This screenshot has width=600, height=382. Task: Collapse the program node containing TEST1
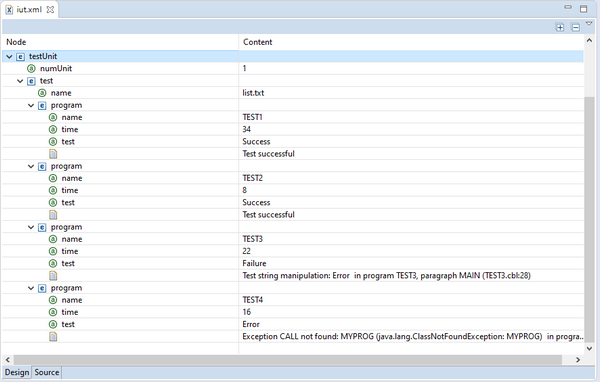[31, 105]
